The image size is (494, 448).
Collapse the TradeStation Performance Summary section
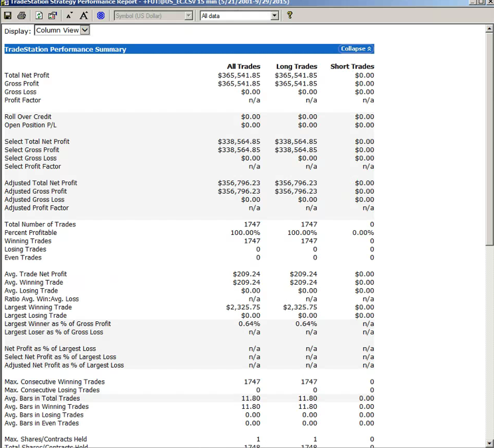pyautogui.click(x=356, y=49)
